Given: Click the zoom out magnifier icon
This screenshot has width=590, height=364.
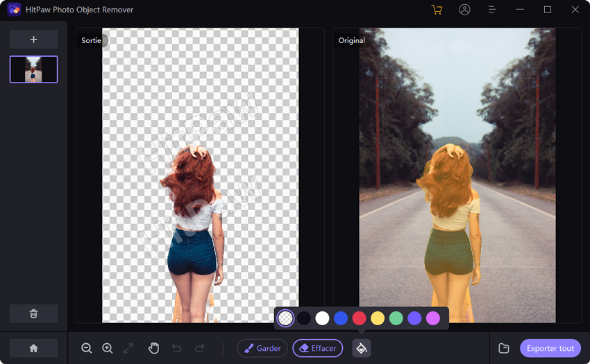Looking at the screenshot, I should pyautogui.click(x=87, y=348).
